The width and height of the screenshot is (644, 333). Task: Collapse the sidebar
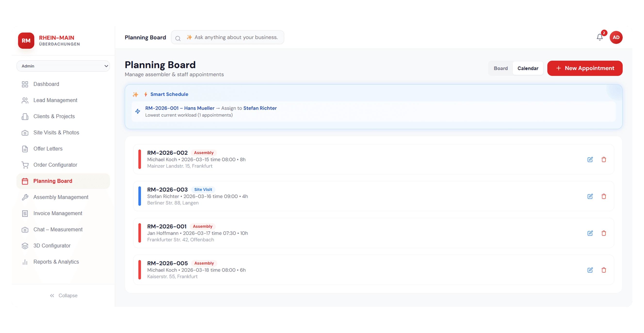(64, 295)
